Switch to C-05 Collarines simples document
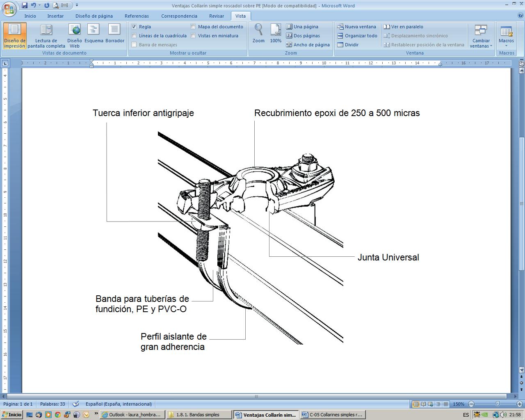This screenshot has width=525, height=420. (333, 415)
